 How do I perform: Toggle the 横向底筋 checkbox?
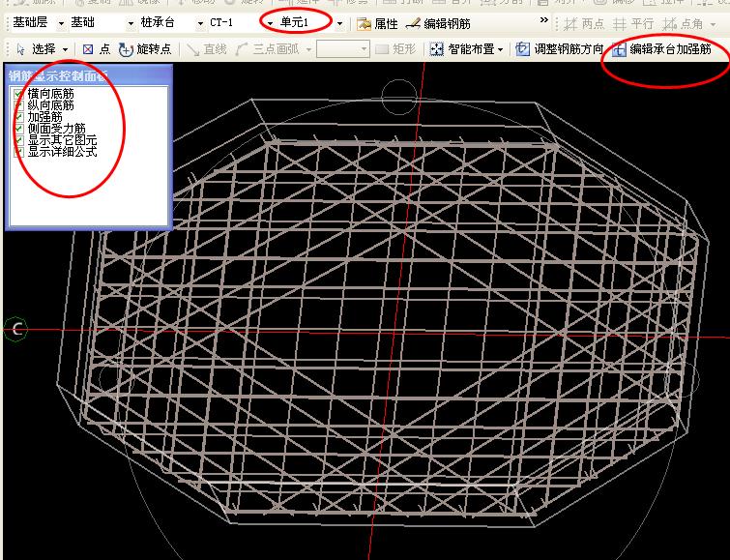18,94
